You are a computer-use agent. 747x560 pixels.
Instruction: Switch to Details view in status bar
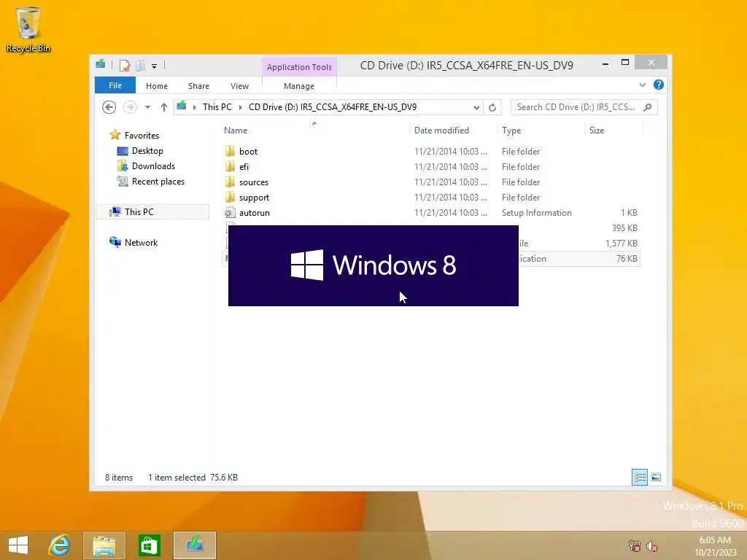(x=639, y=477)
